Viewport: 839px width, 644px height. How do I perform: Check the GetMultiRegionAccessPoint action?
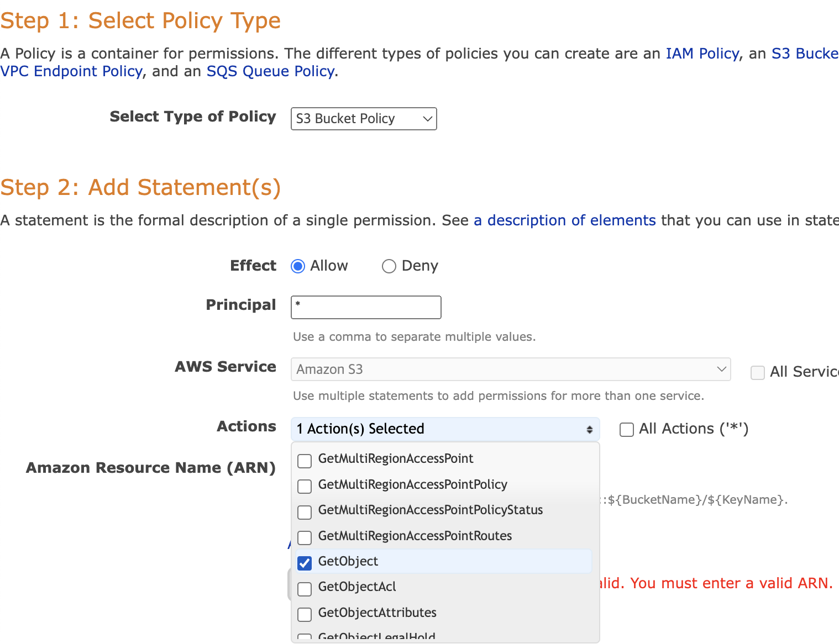pos(305,460)
